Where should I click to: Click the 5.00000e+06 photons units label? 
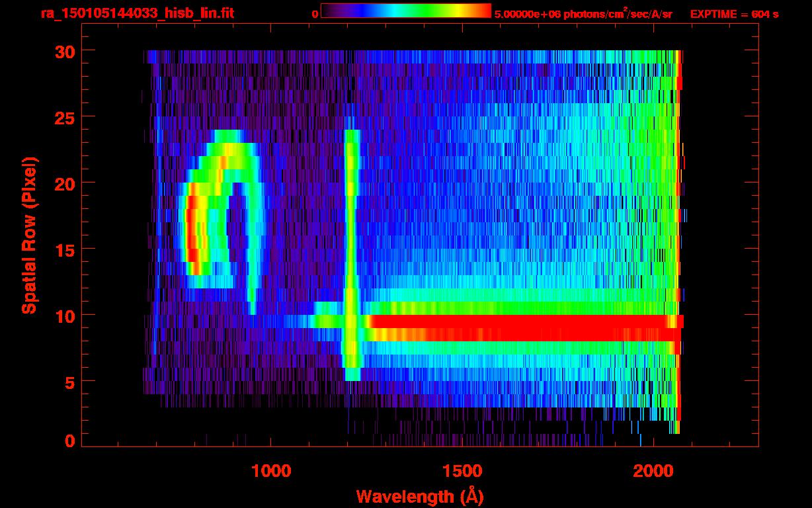coord(583,13)
